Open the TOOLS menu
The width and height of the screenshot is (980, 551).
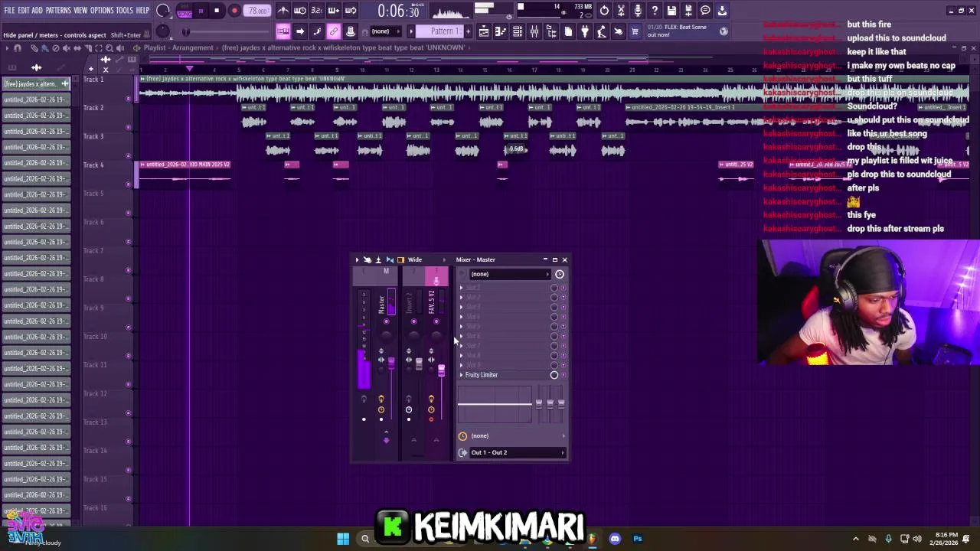tap(124, 11)
